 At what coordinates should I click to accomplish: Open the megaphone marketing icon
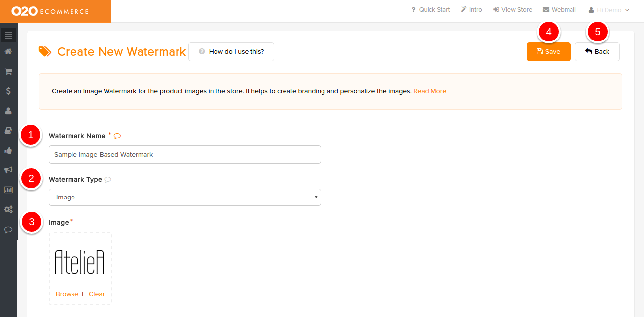(8, 170)
